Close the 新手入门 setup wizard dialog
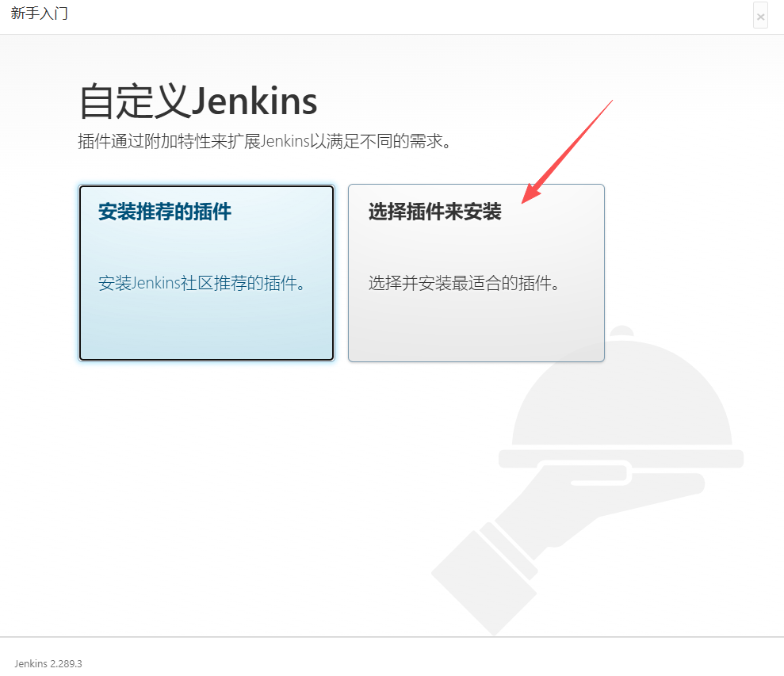This screenshot has width=784, height=676. click(x=760, y=16)
